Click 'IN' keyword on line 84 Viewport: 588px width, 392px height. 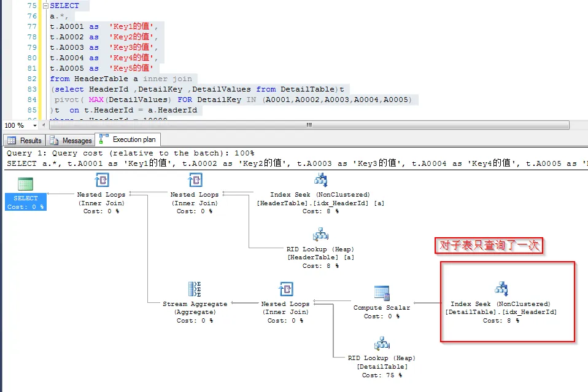pyautogui.click(x=251, y=100)
